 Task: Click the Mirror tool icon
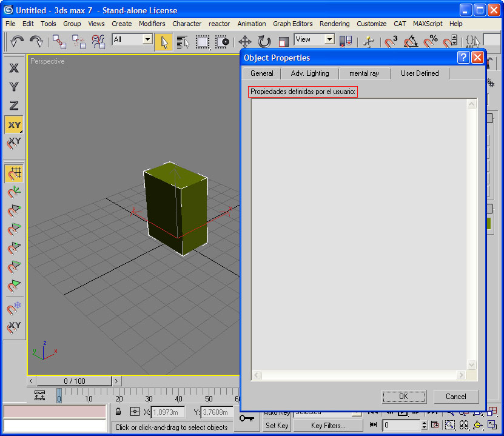coord(346,41)
